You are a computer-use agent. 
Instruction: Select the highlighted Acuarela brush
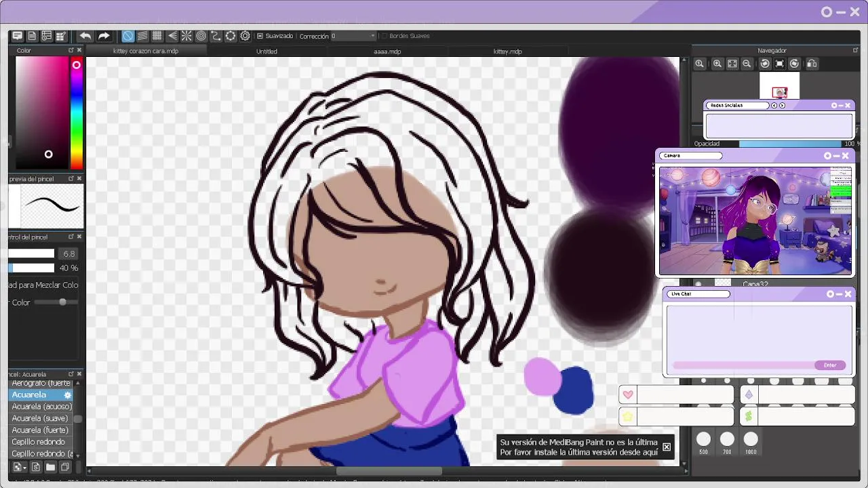tap(41, 394)
